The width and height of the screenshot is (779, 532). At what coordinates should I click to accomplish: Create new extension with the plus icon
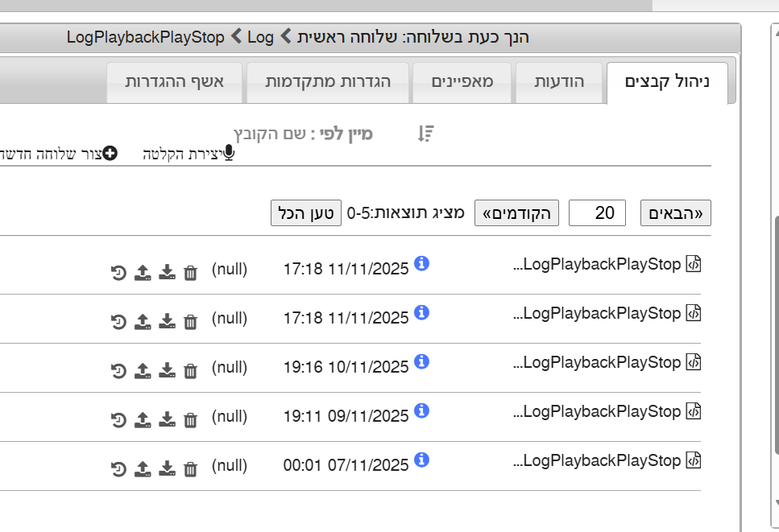click(110, 153)
